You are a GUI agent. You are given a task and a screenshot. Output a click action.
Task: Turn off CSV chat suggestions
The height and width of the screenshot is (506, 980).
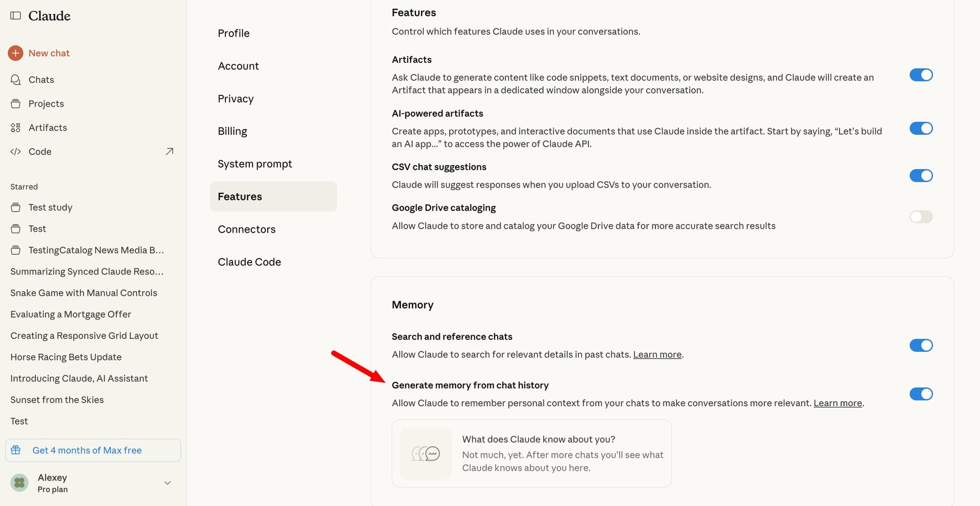[921, 175]
